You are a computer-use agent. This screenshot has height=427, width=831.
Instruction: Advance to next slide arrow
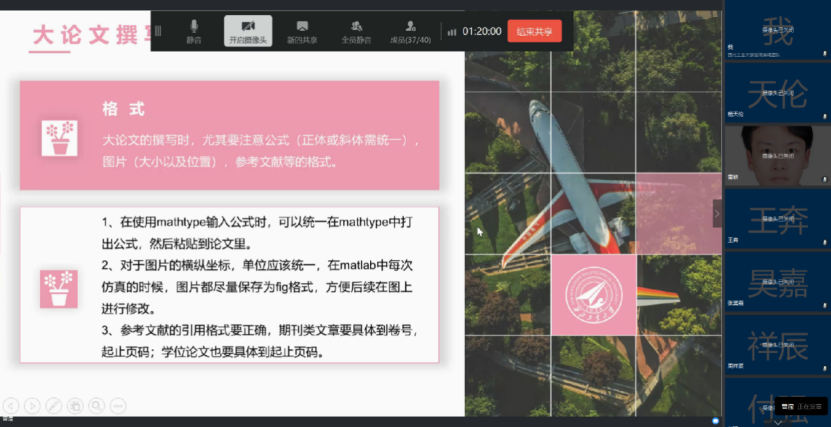[32, 405]
